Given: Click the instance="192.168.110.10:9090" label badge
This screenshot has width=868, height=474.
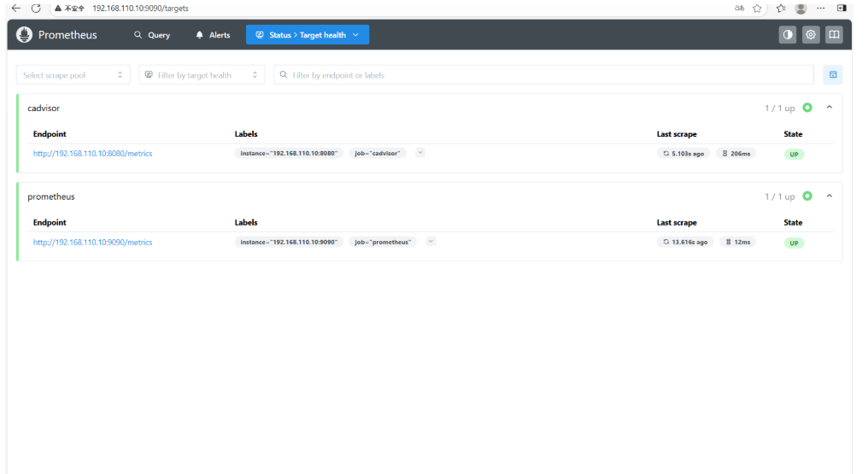Looking at the screenshot, I should point(289,242).
